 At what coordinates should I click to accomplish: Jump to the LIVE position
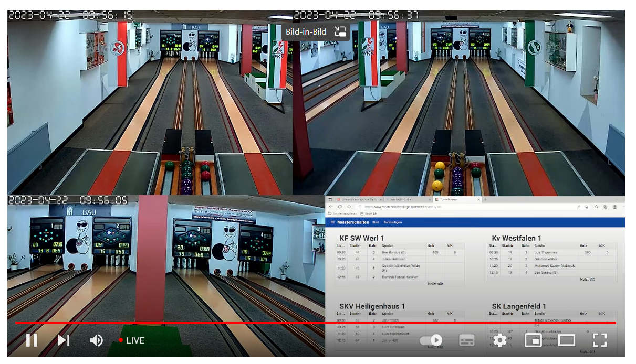point(131,340)
